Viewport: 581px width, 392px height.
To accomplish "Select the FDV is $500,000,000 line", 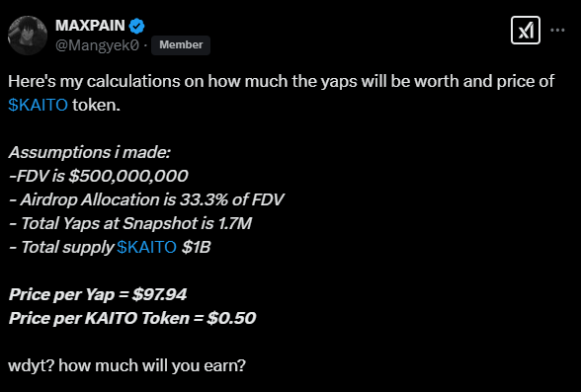I will tap(98, 176).
